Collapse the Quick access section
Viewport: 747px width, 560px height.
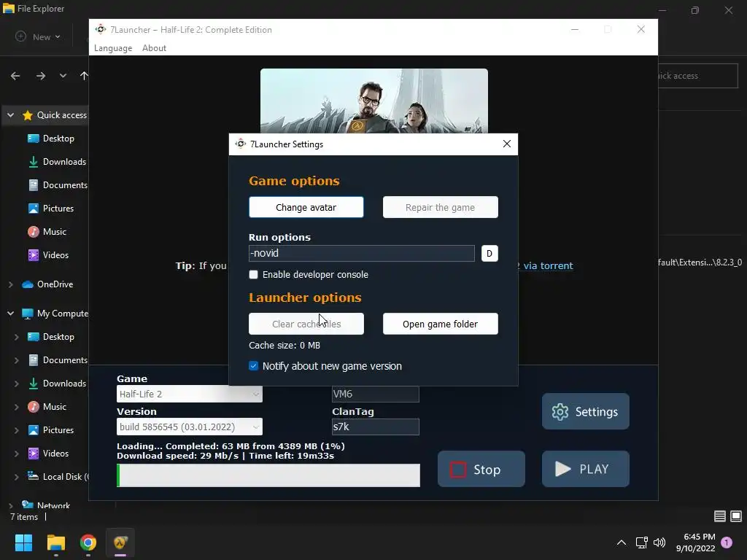pyautogui.click(x=10, y=115)
